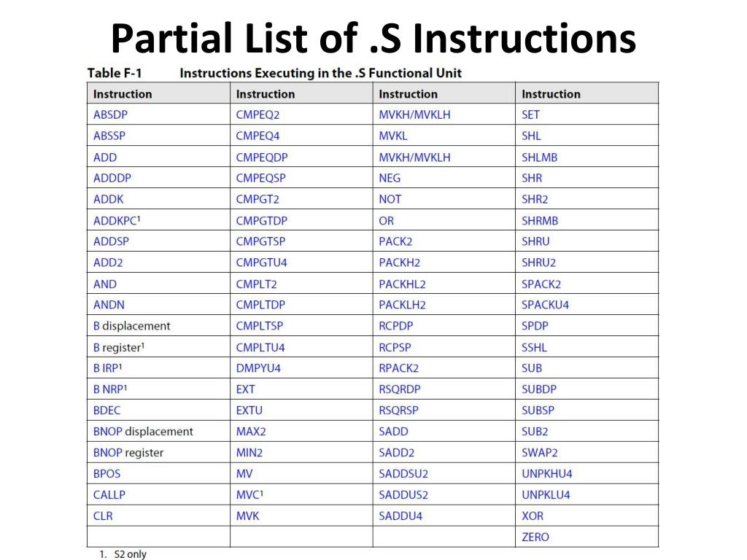Select the CALLP instruction link
The width and height of the screenshot is (747, 560).
coord(109,495)
